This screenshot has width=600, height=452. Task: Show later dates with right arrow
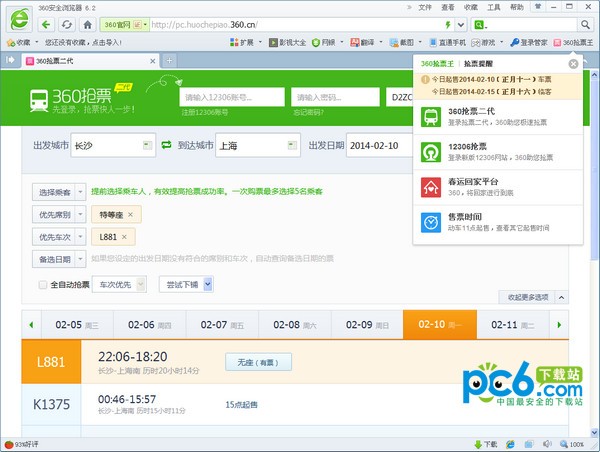point(559,325)
